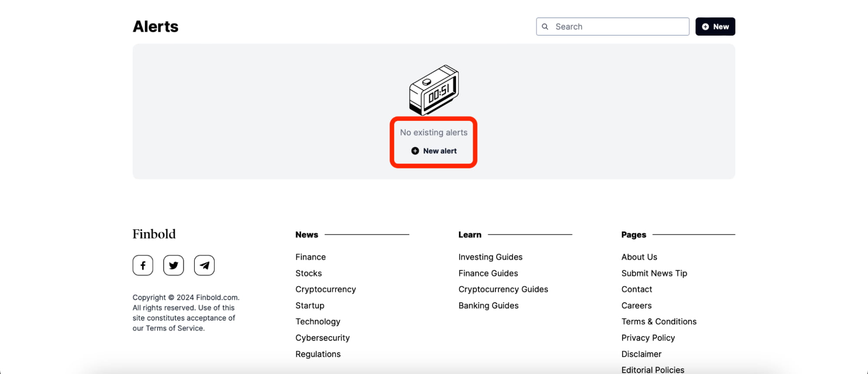This screenshot has height=374, width=868.
Task: Open the Cybersecurity news category
Action: [322, 338]
